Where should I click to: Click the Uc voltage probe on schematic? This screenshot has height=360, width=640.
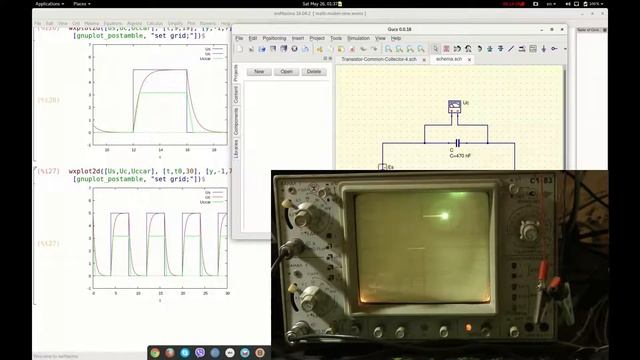coord(454,107)
